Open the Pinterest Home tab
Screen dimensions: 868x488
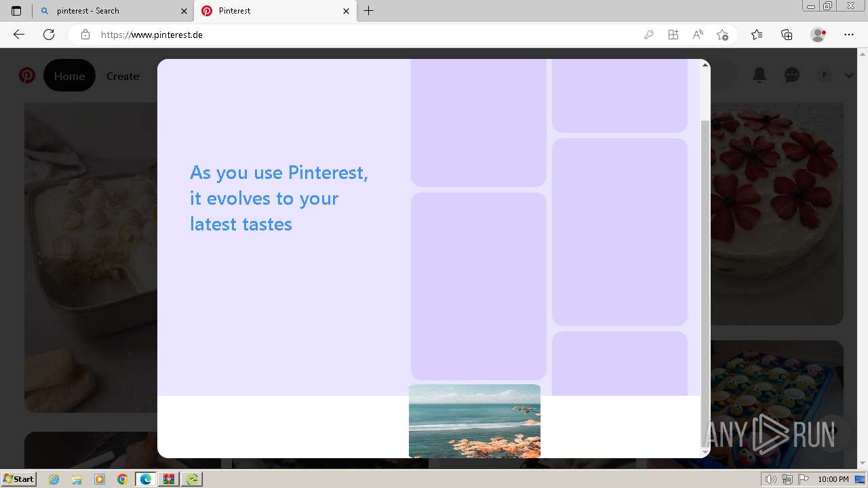[x=69, y=76]
